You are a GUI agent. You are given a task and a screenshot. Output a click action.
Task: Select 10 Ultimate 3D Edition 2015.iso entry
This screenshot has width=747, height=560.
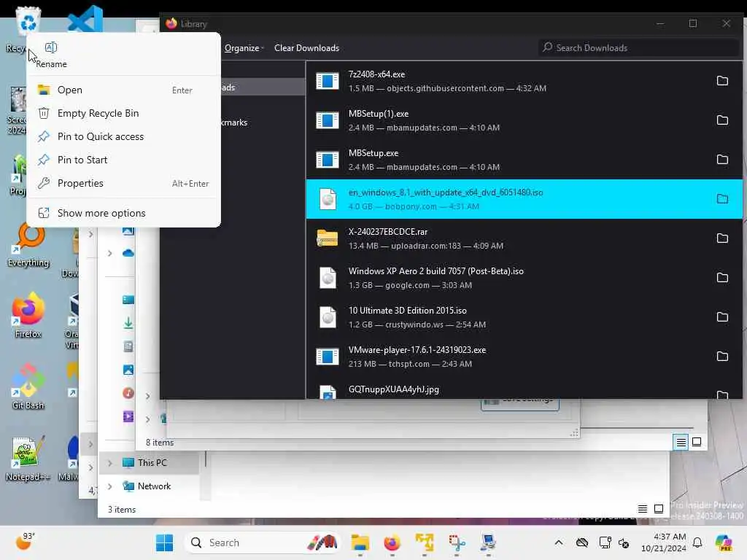point(524,317)
